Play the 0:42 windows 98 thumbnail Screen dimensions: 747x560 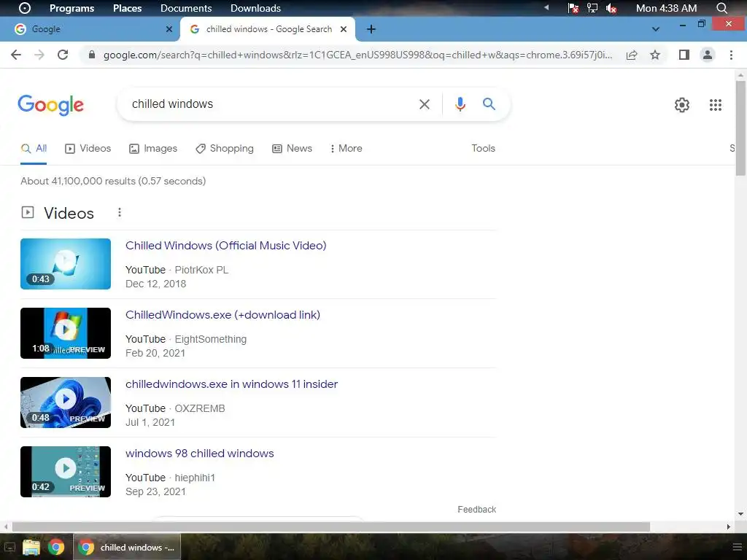65,472
